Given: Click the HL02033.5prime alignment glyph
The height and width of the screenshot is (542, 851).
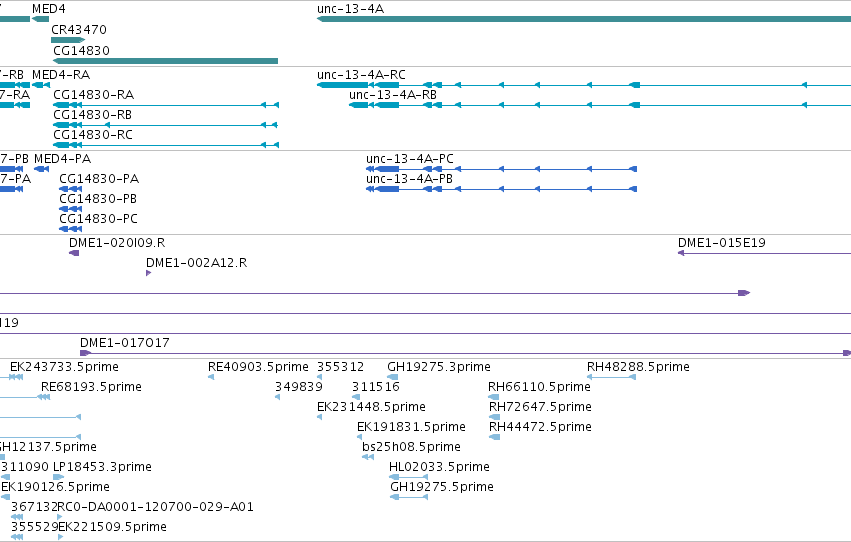Looking at the screenshot, I should coord(408,477).
